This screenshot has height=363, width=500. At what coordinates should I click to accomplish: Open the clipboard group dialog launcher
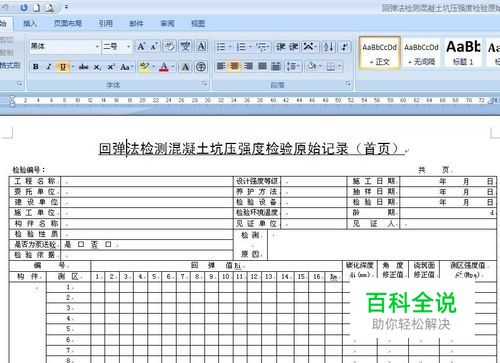[19, 84]
